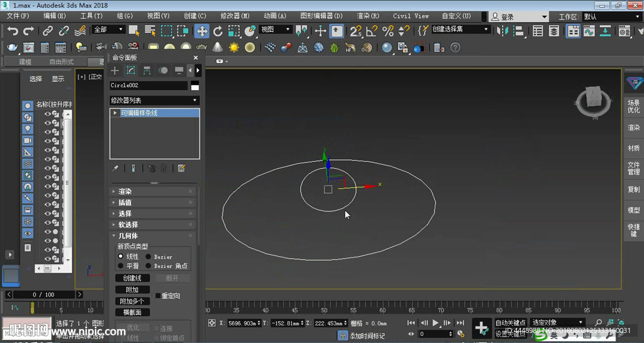The height and width of the screenshot is (343, 644).
Task: Click the Mirror tool icon
Action: point(502,31)
